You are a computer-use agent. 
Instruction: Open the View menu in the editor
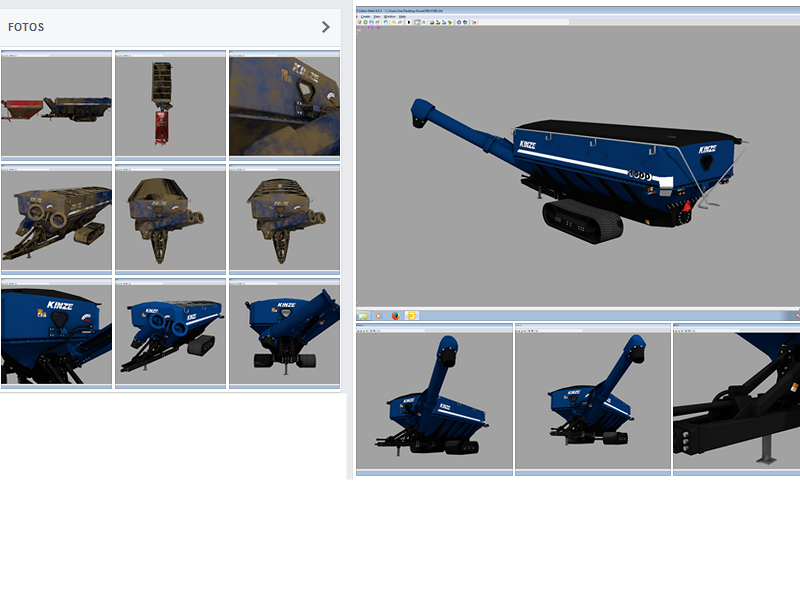point(376,16)
